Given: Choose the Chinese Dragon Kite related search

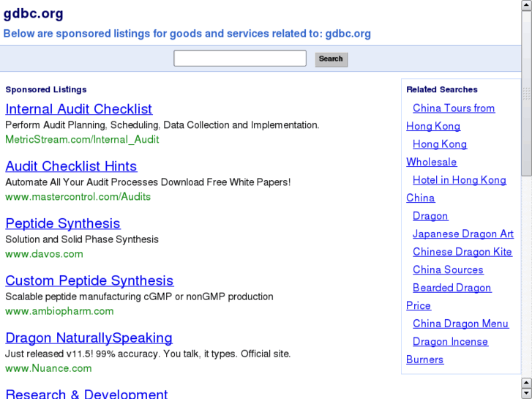Looking at the screenshot, I should [462, 252].
